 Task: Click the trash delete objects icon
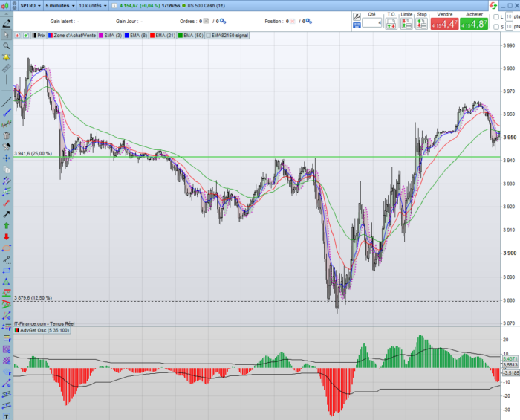(6, 136)
